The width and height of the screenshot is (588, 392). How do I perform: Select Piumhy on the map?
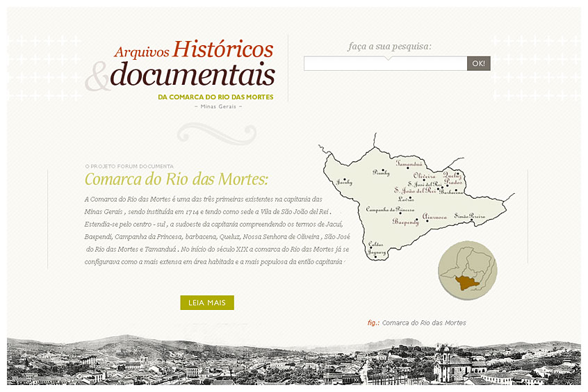tap(381, 172)
